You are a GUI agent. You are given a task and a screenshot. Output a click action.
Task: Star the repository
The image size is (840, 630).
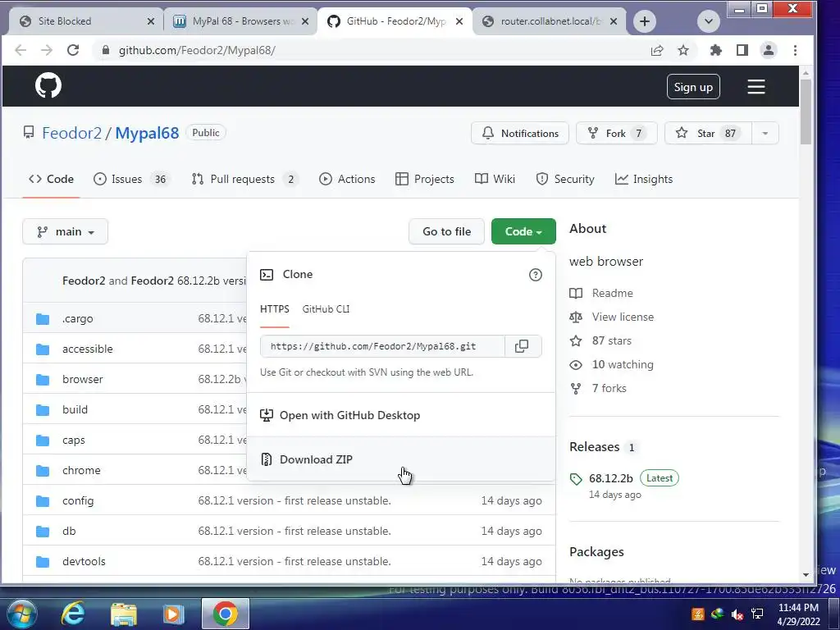pyautogui.click(x=708, y=133)
